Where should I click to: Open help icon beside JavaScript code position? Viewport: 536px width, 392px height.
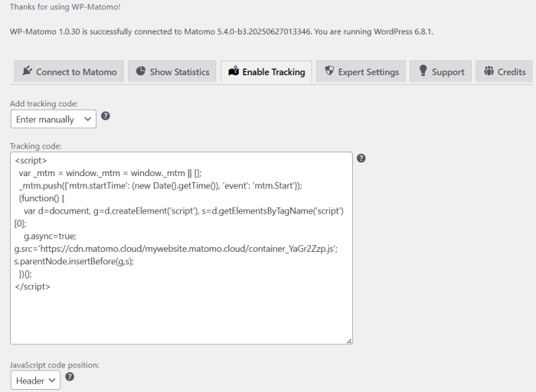pyautogui.click(x=70, y=377)
